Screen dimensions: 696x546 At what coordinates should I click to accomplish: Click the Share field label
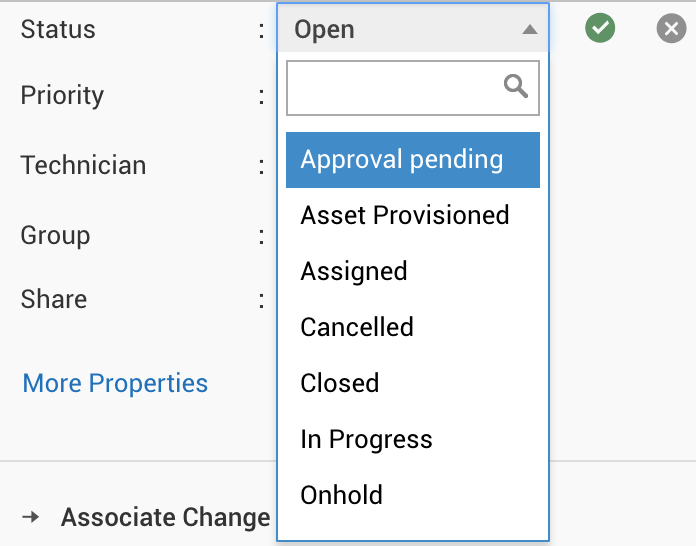pos(54,300)
